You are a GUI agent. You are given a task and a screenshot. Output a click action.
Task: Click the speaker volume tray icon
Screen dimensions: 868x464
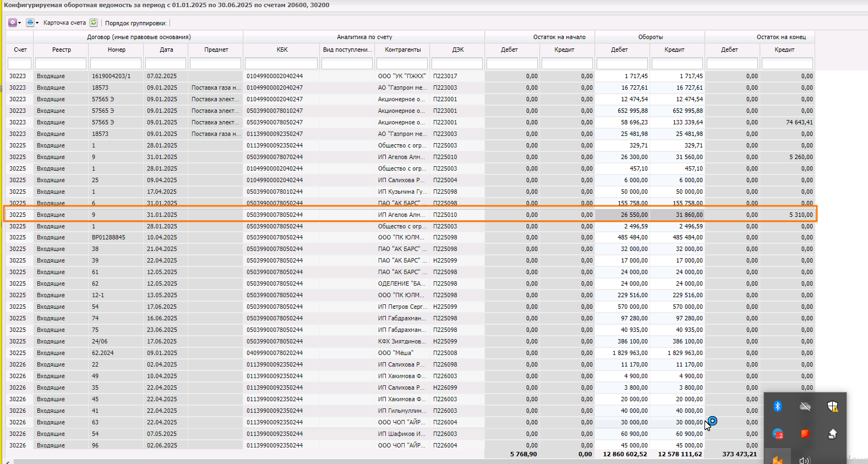coord(805,460)
